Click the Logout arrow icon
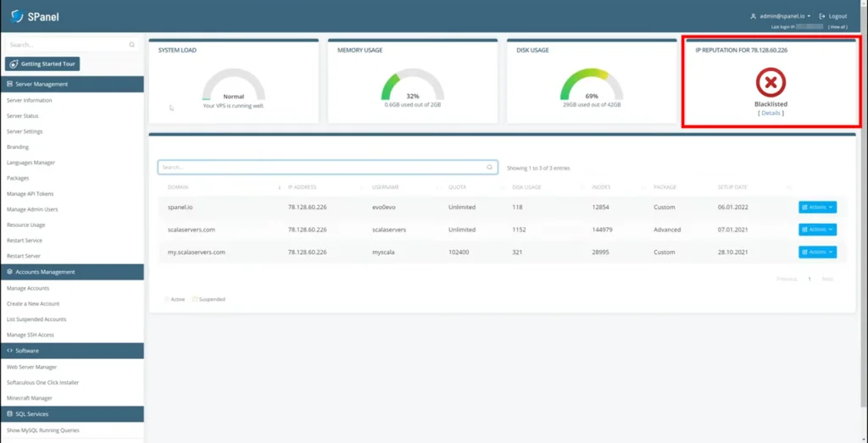The image size is (868, 443). click(x=822, y=16)
